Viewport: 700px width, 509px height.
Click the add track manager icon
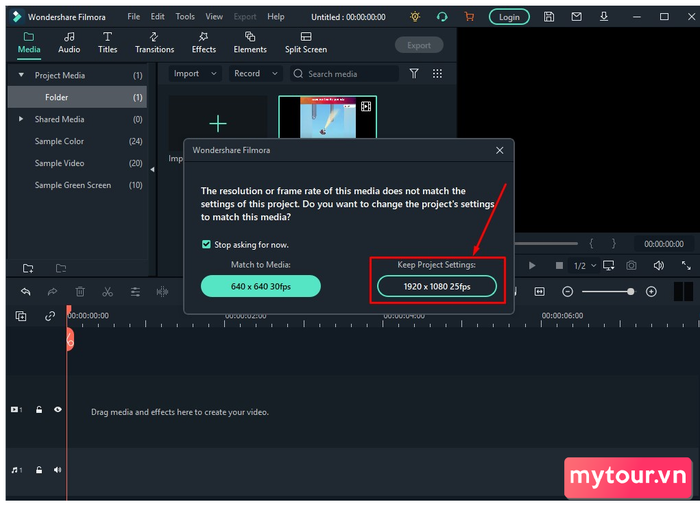click(x=21, y=316)
